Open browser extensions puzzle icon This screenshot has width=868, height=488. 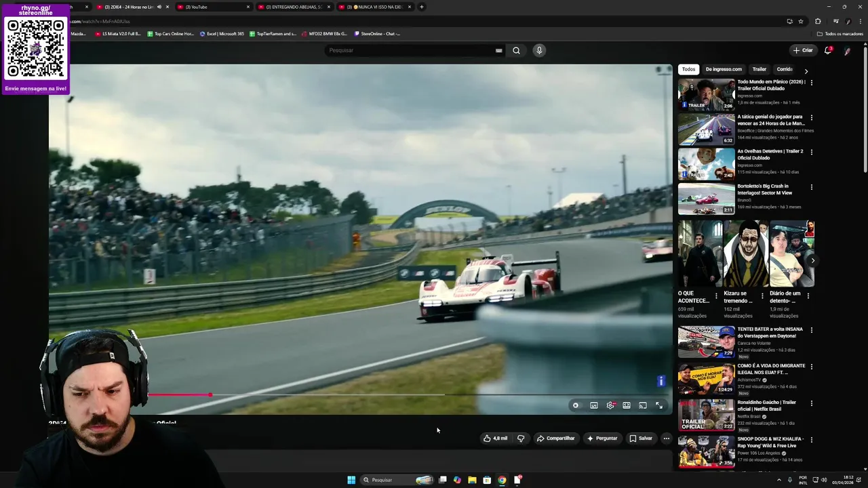coord(818,21)
